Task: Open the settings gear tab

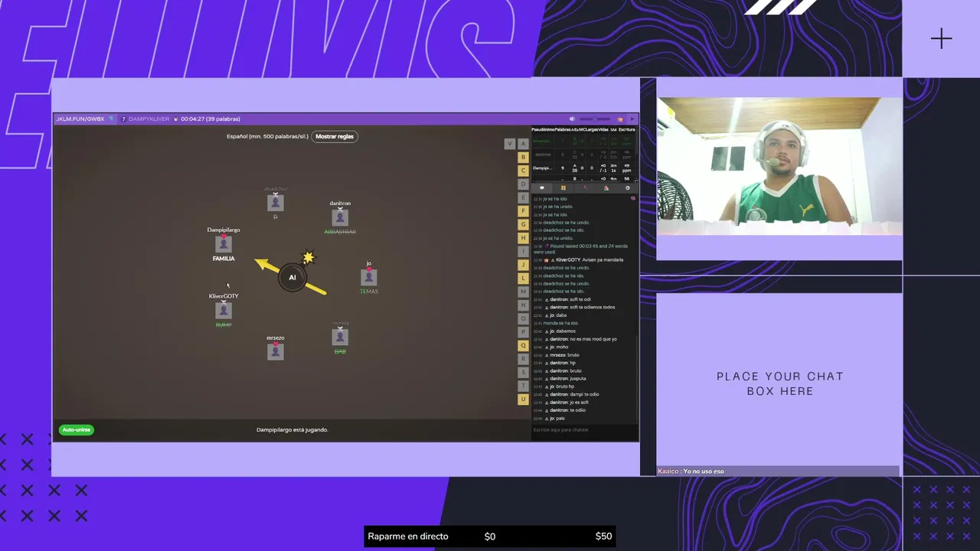Action: (x=628, y=187)
